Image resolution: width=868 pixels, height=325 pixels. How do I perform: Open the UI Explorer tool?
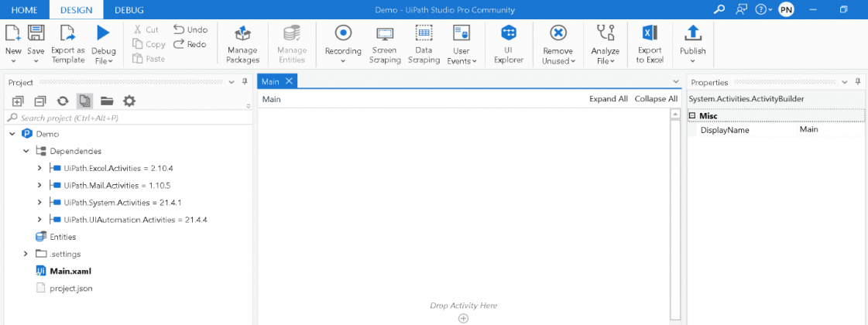(x=508, y=43)
